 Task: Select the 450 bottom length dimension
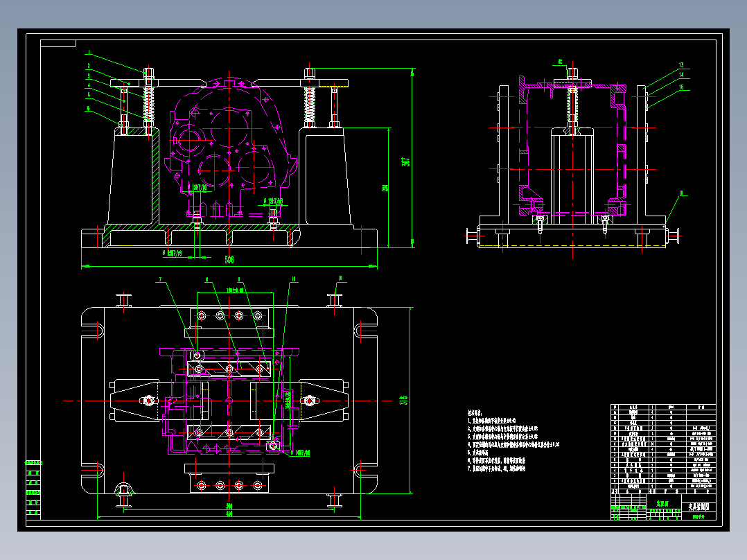(229, 514)
